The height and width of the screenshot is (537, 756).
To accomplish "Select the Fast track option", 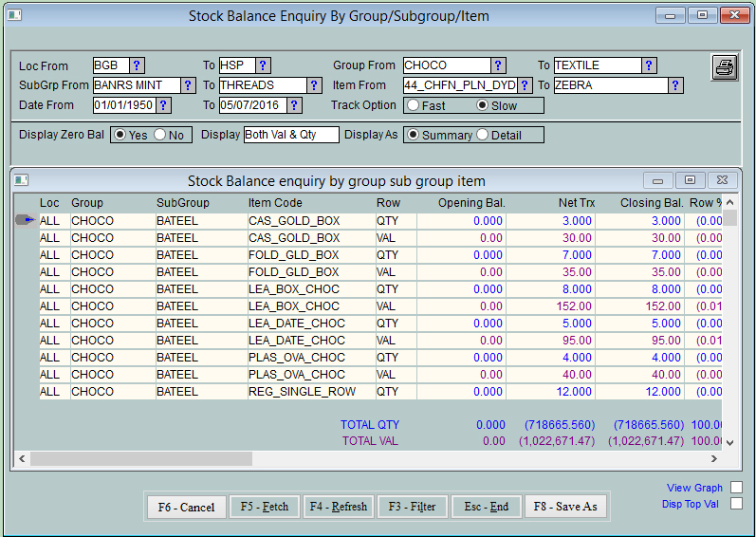I will [x=414, y=106].
